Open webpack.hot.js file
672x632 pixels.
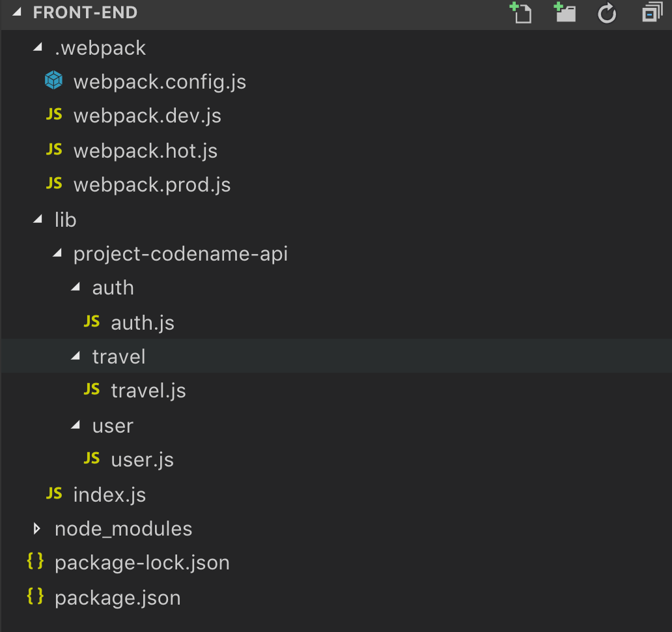pyautogui.click(x=145, y=151)
